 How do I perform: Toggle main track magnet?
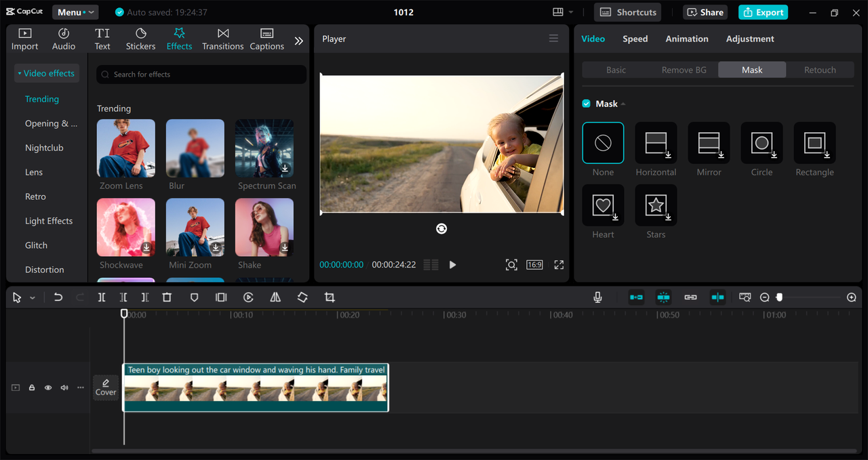click(x=636, y=297)
